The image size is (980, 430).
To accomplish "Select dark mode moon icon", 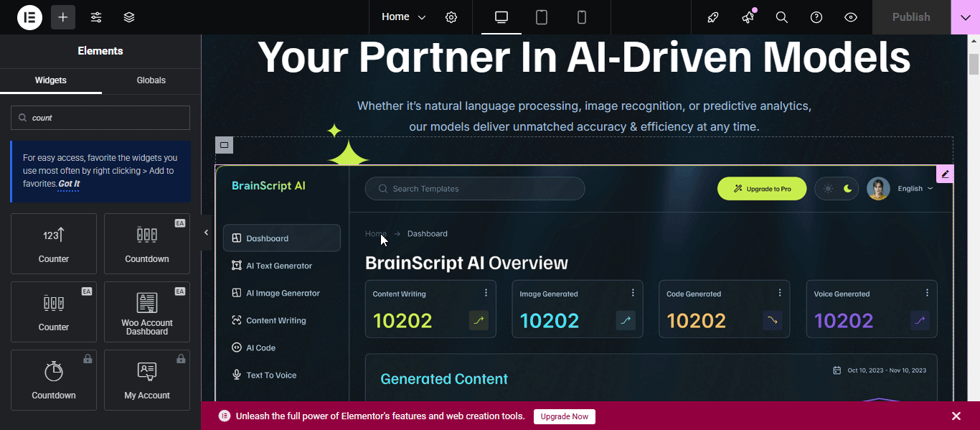I will (x=847, y=189).
